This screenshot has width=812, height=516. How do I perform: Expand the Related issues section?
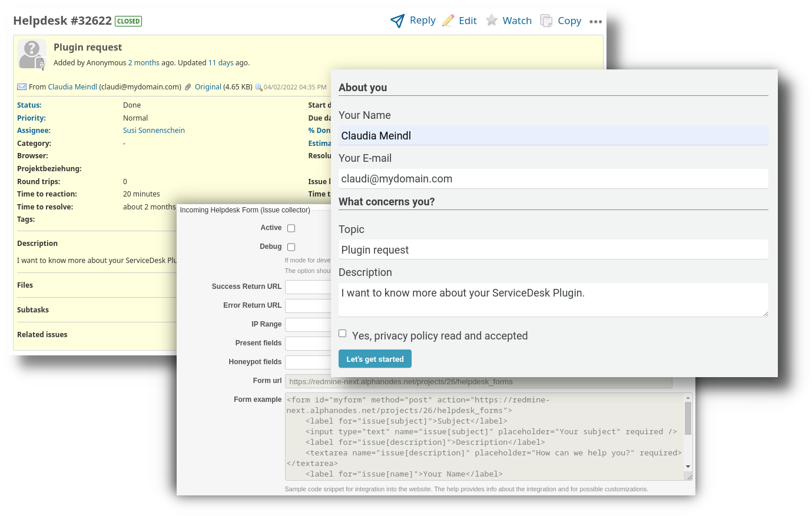42,334
